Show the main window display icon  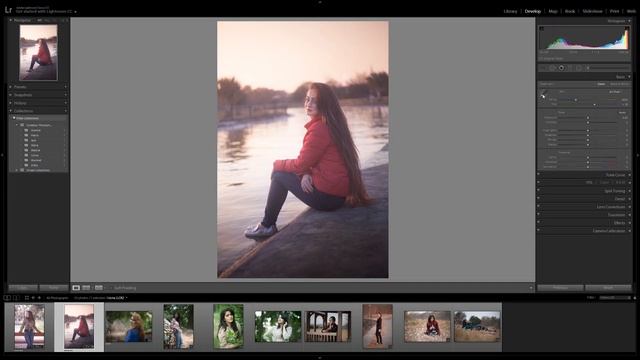[x=7, y=298]
